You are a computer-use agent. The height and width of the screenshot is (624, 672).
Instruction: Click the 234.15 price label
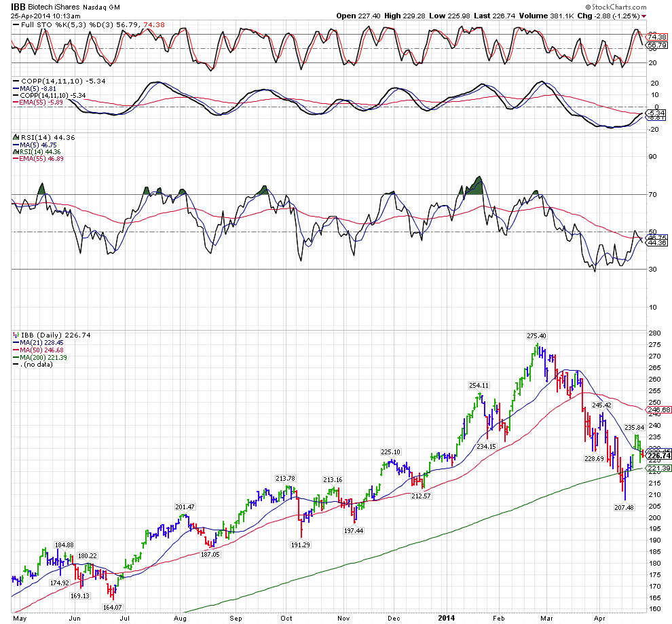click(487, 446)
